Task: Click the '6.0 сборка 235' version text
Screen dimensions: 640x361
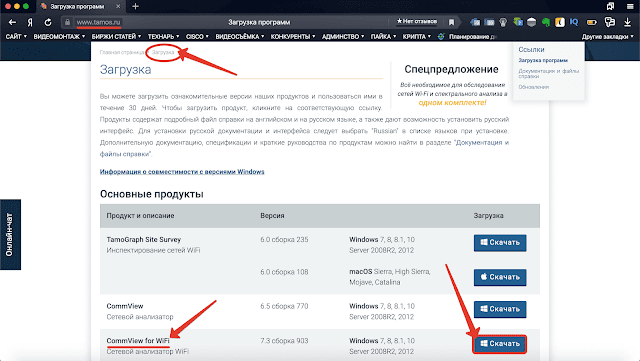Action: pos(284,239)
